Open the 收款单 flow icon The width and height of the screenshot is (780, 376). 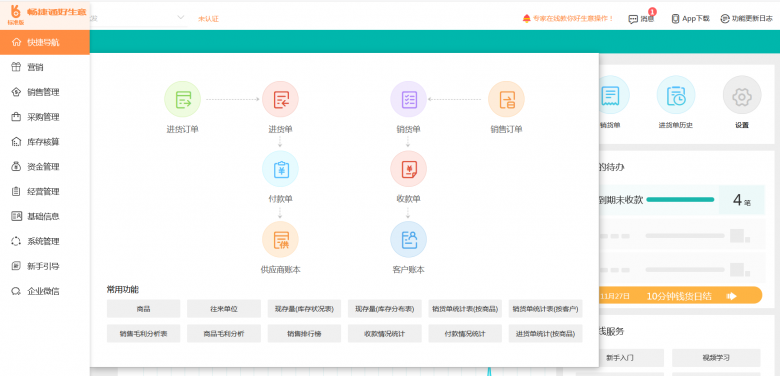[x=408, y=169]
